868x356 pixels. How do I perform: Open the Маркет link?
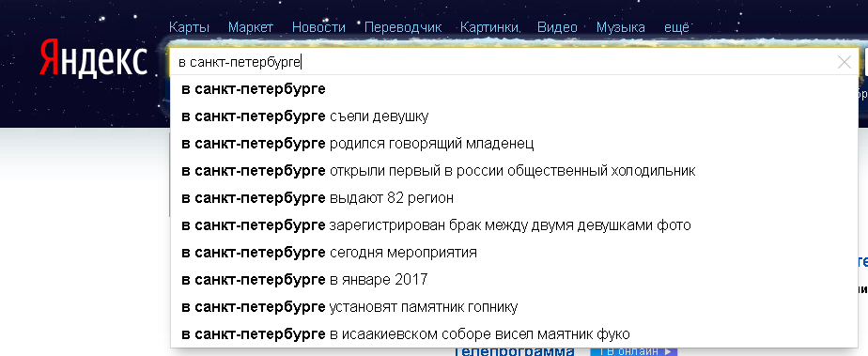pos(250,27)
